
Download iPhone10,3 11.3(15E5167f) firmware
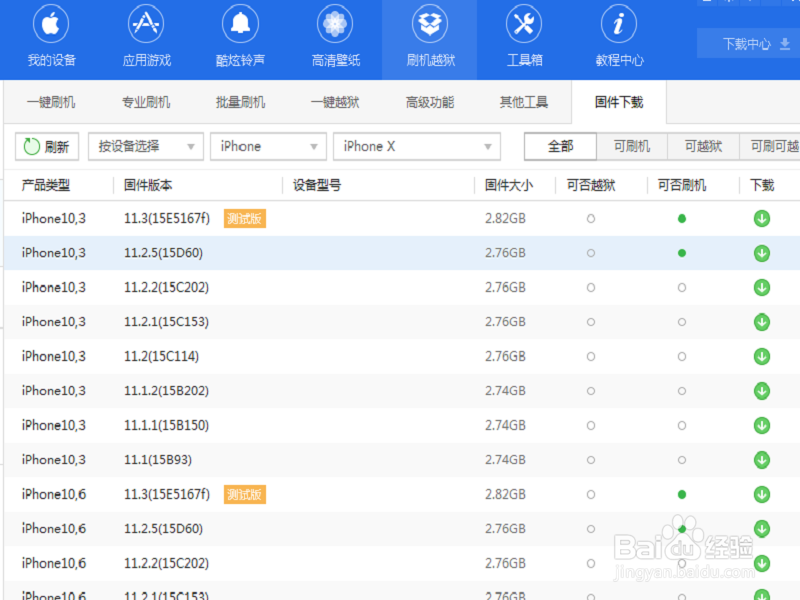[762, 219]
